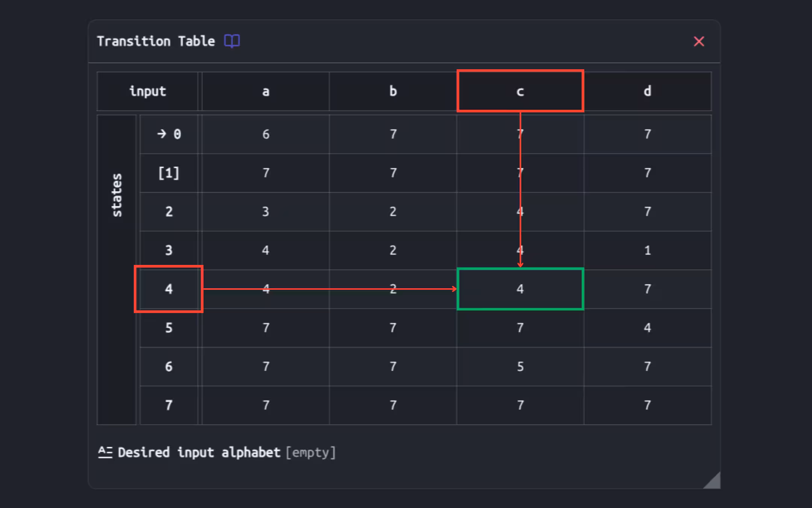Click cell for state 0 on input b
Screen dimensions: 812x508
point(393,134)
